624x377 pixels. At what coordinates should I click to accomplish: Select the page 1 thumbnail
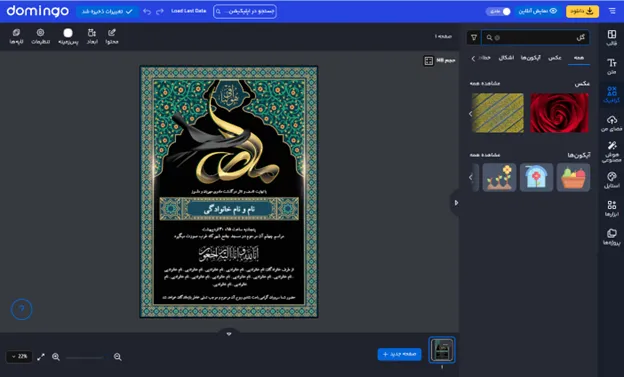point(442,350)
